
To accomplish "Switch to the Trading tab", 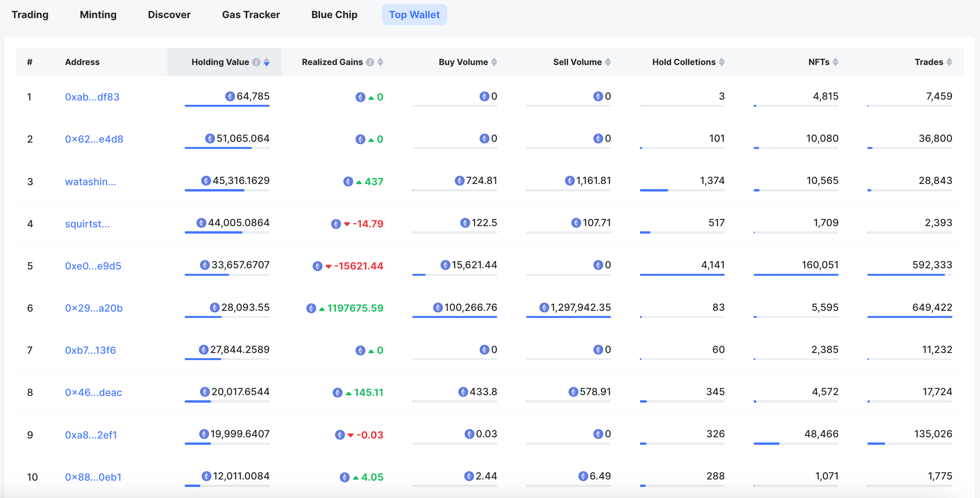I will click(30, 15).
